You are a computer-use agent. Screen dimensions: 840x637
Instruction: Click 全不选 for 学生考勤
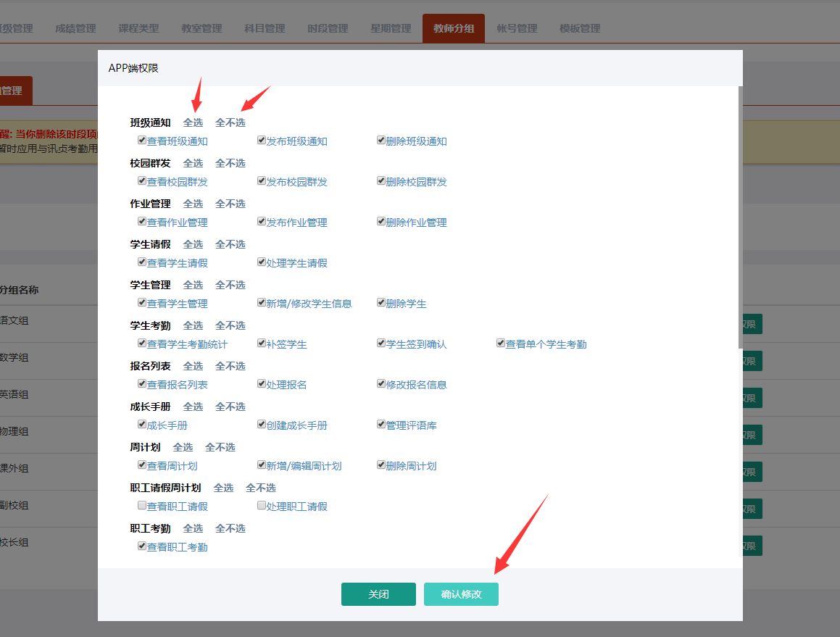pos(230,325)
